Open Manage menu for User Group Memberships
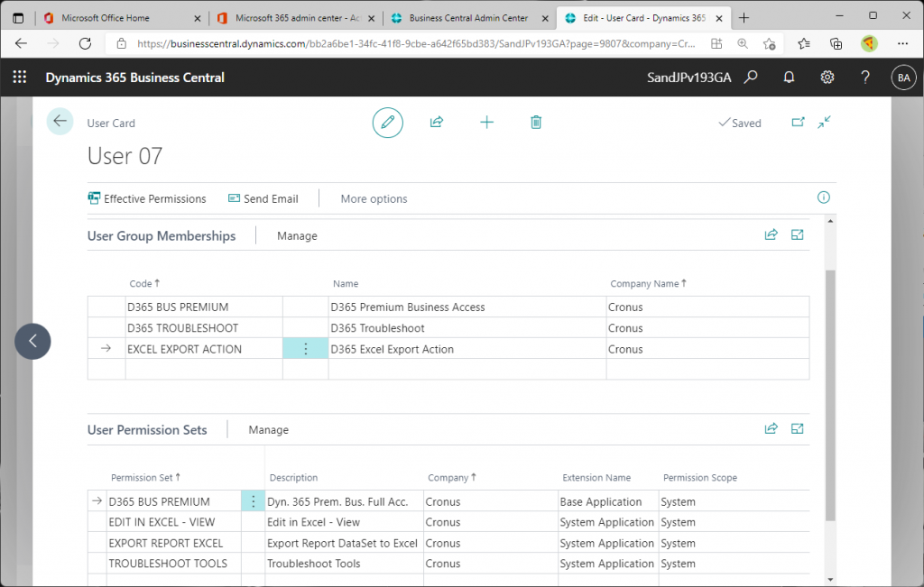This screenshot has width=924, height=587. click(297, 236)
